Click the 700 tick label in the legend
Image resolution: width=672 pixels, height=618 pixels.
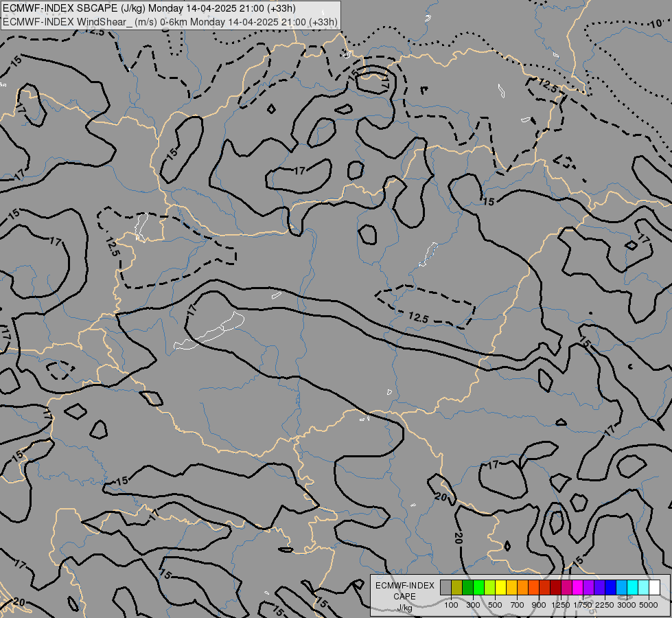518,605
